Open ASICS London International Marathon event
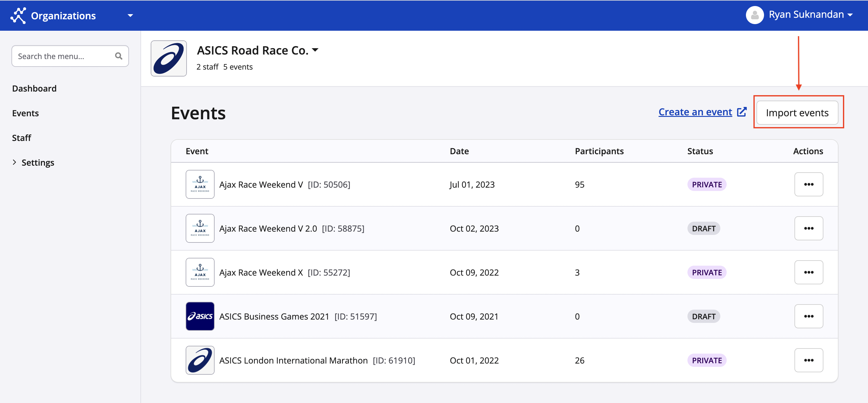This screenshot has height=403, width=868. coord(317,360)
